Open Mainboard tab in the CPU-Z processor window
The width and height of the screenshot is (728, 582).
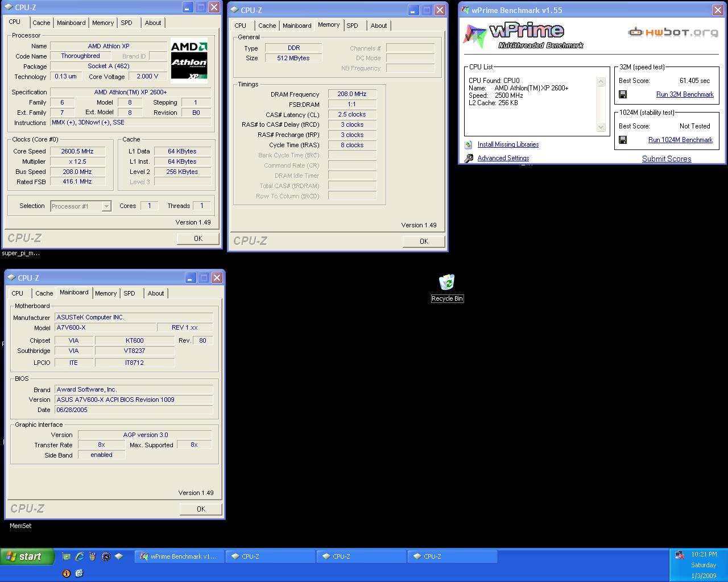click(71, 23)
